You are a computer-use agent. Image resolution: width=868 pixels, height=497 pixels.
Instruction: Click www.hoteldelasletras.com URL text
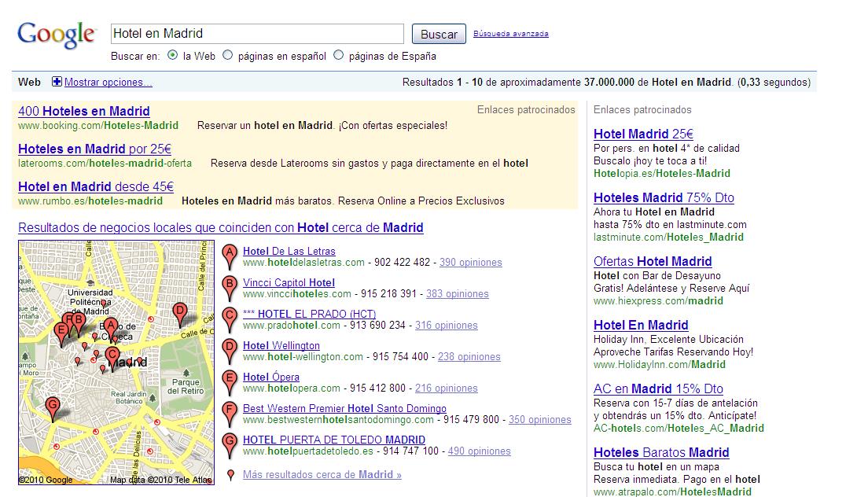pos(304,263)
